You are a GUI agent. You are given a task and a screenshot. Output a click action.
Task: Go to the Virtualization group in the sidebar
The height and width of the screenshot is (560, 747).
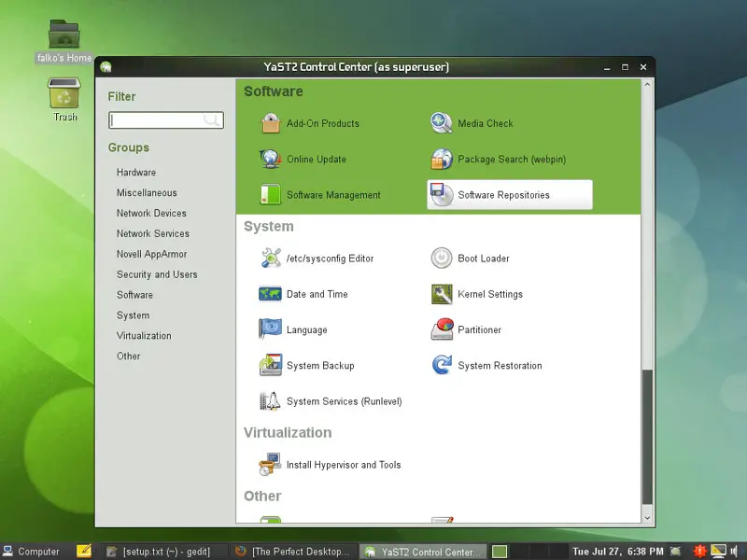coord(144,336)
